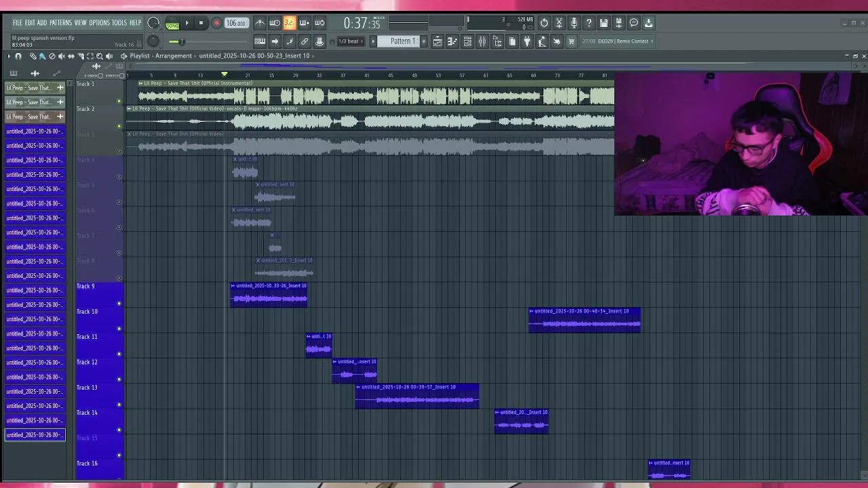Screen dimensions: 868x488
Task: Select the Draw pencil tool in playlist toolbar
Action: [33, 56]
